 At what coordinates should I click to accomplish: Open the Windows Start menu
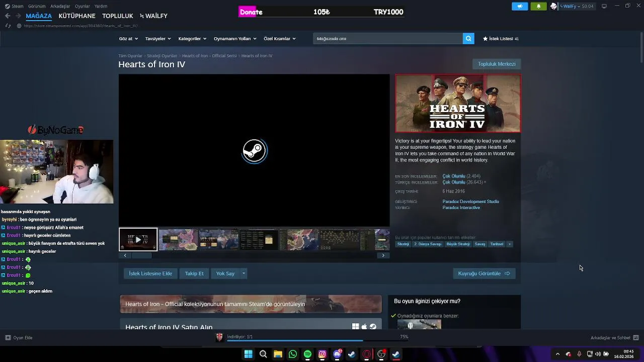click(x=248, y=354)
